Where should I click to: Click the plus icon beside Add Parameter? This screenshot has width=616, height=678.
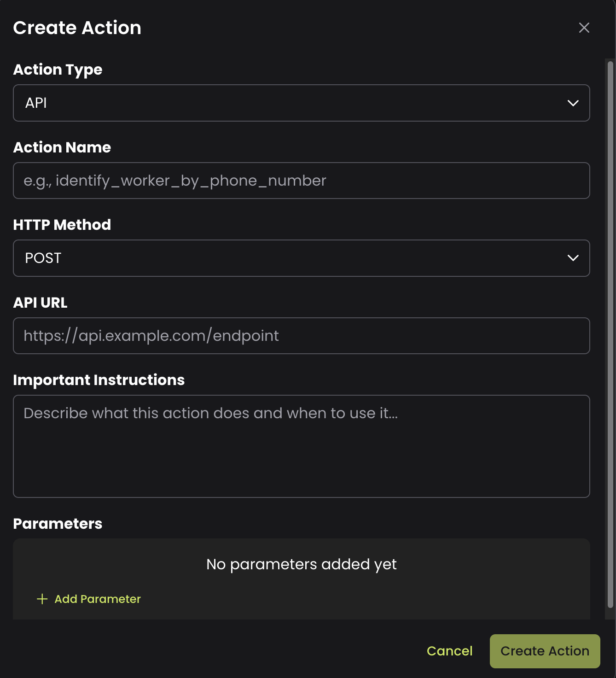click(42, 599)
